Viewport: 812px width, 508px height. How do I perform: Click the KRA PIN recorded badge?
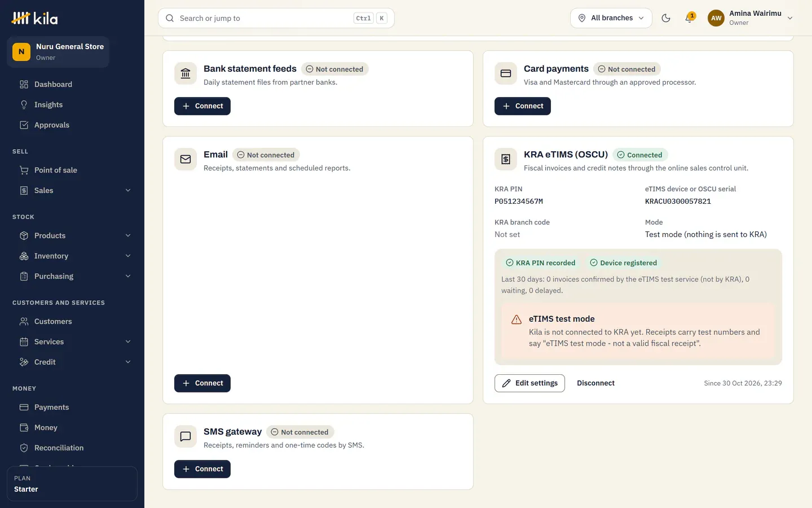pos(541,263)
